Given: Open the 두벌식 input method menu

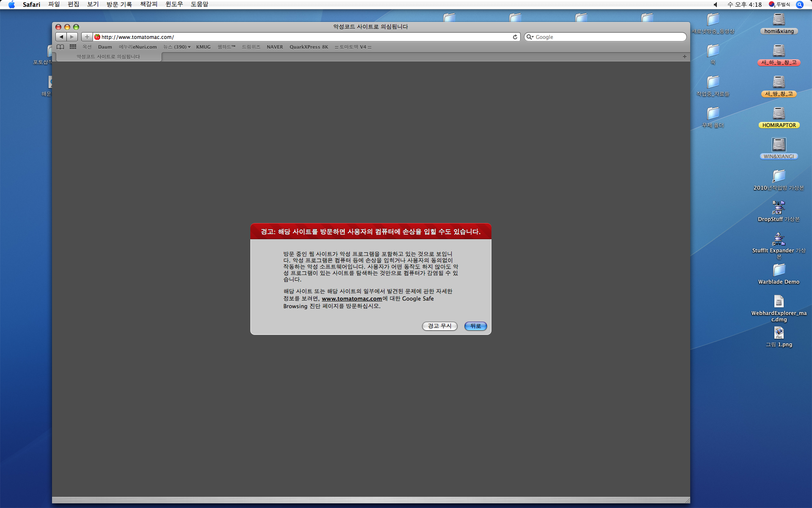Looking at the screenshot, I should click(x=779, y=4).
